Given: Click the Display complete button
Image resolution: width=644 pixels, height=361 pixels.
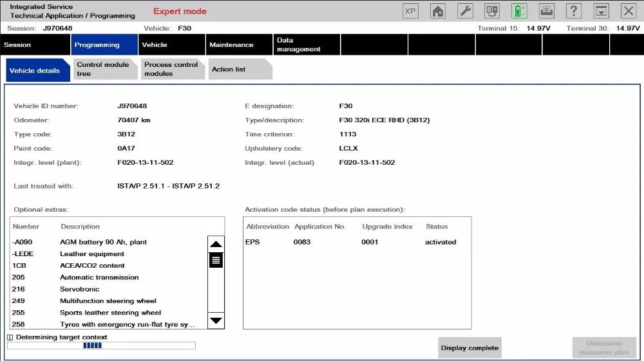Looking at the screenshot, I should click(x=469, y=348).
